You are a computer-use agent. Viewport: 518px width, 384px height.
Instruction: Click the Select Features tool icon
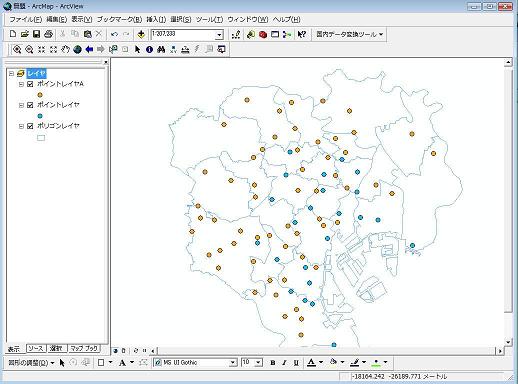click(113, 49)
